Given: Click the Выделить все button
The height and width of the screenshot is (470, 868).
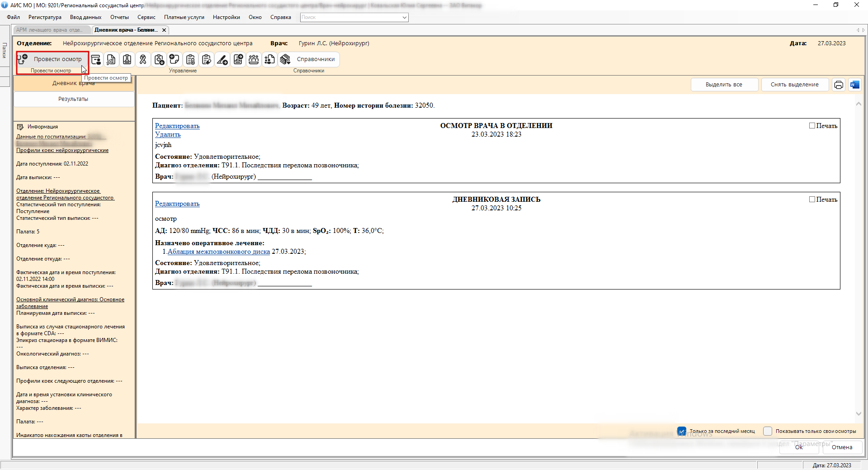Looking at the screenshot, I should [x=724, y=85].
